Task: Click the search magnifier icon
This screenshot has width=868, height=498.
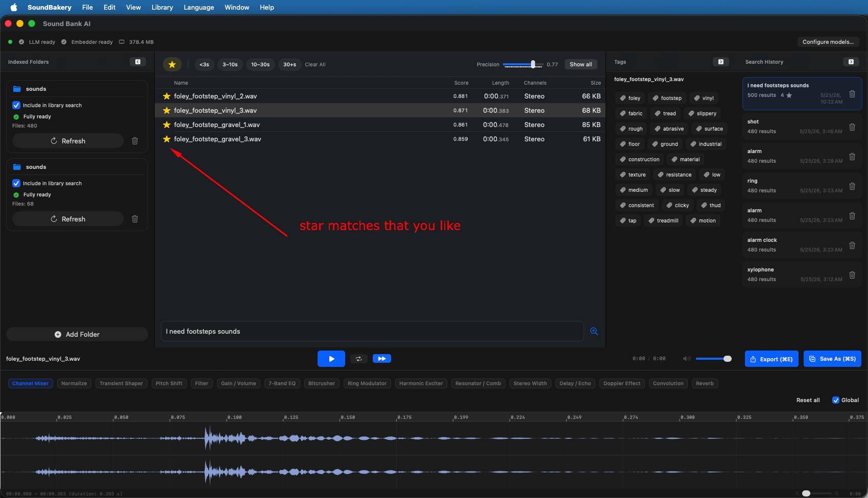Action: click(x=594, y=331)
